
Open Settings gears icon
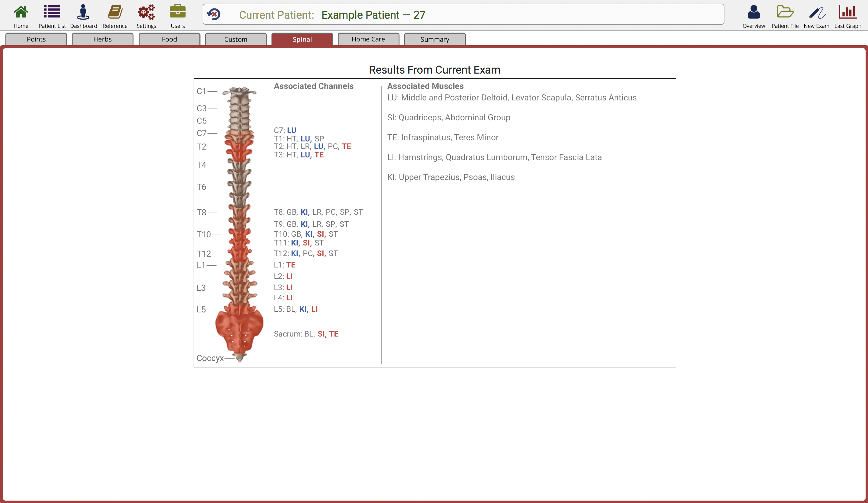pos(146,16)
